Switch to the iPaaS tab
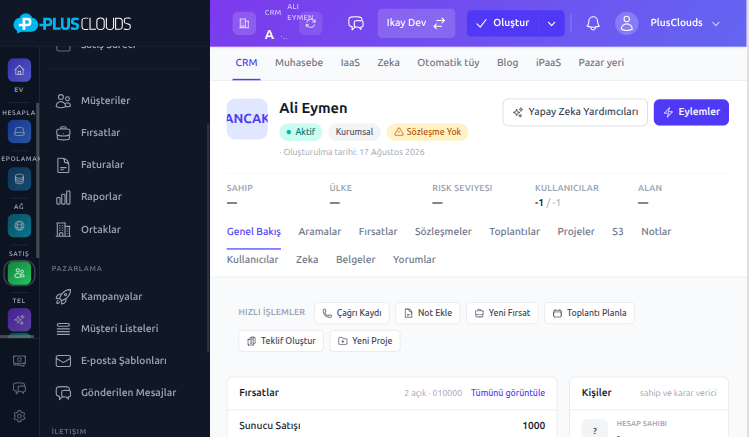749x437 pixels. [x=548, y=63]
